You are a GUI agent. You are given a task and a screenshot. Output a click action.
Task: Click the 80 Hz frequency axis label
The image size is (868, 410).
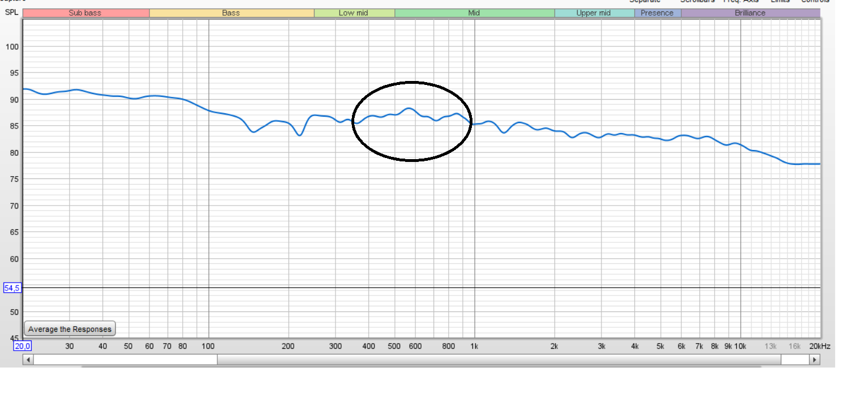183,346
